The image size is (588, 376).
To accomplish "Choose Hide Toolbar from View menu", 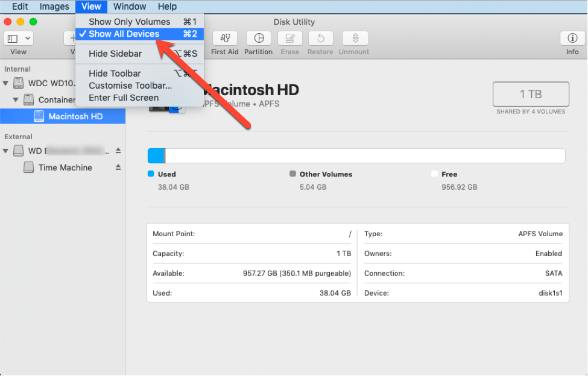I will (139, 74).
